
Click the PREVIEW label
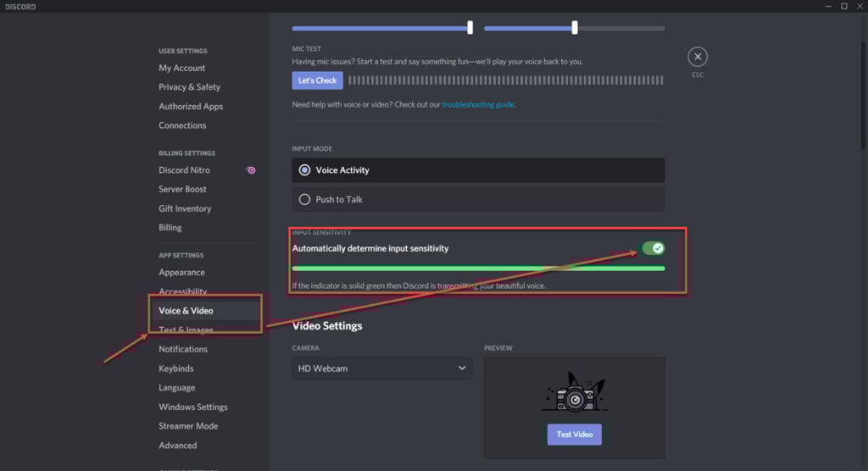(x=498, y=348)
